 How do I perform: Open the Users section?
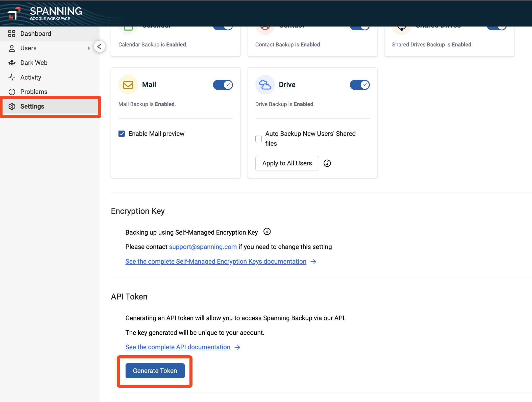click(50, 48)
